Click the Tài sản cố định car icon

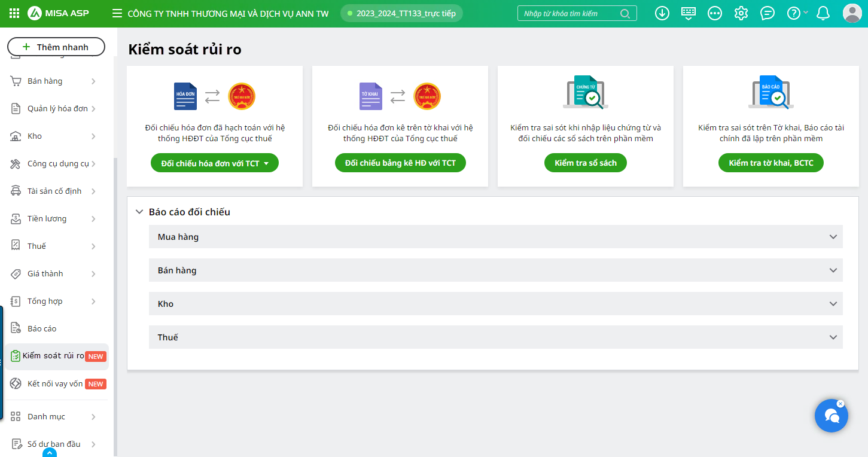16,191
